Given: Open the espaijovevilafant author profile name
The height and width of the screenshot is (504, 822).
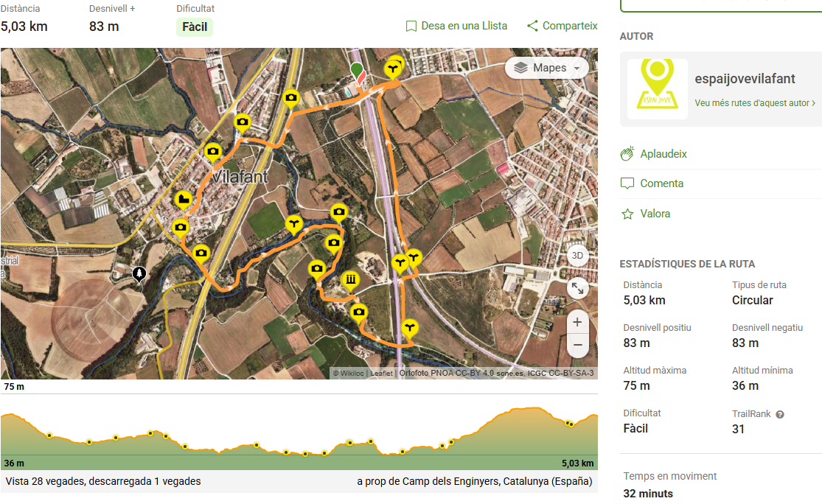Looking at the screenshot, I should coord(745,79).
